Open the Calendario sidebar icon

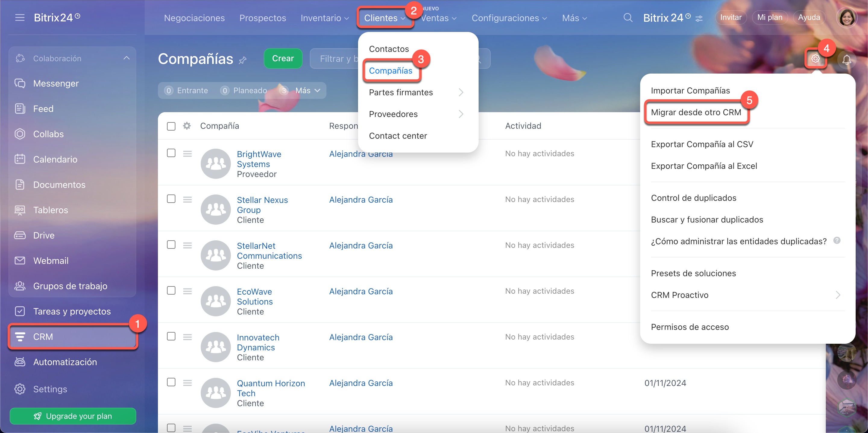(x=20, y=159)
